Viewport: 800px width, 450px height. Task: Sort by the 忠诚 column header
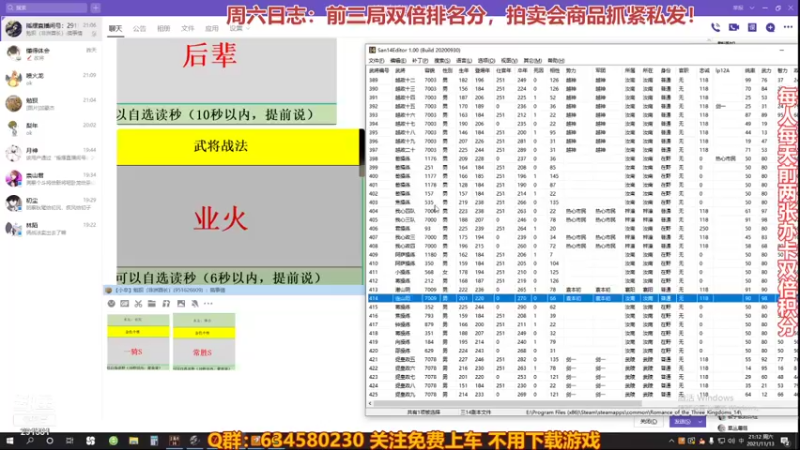point(704,70)
